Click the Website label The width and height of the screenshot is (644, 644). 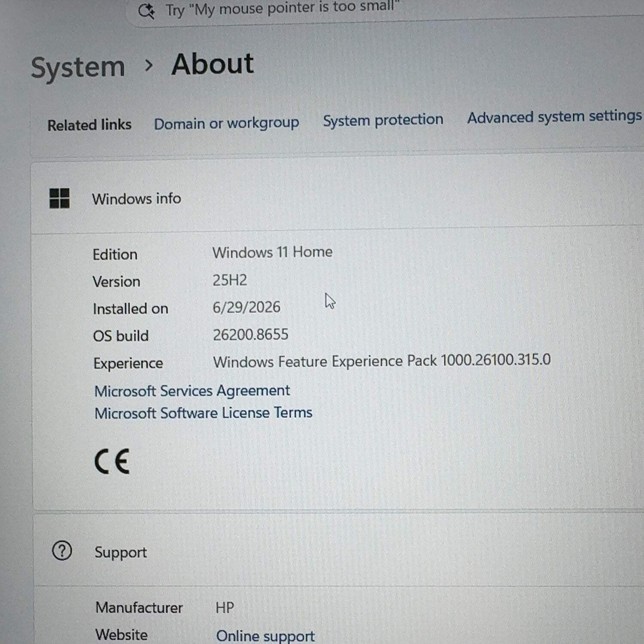point(122,635)
